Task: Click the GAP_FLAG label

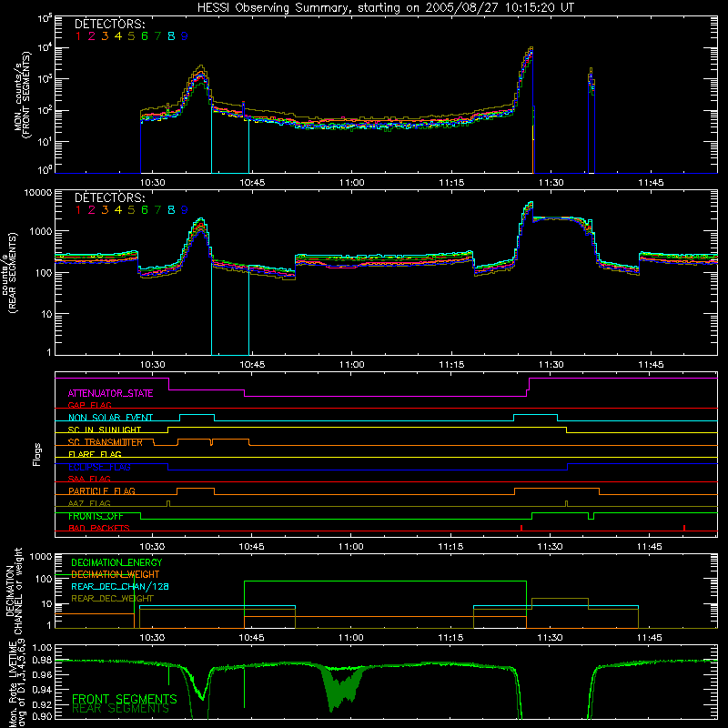Action: pos(89,405)
